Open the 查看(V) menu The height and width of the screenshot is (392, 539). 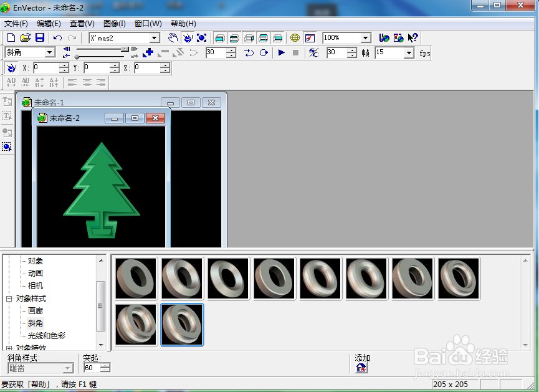coord(82,24)
